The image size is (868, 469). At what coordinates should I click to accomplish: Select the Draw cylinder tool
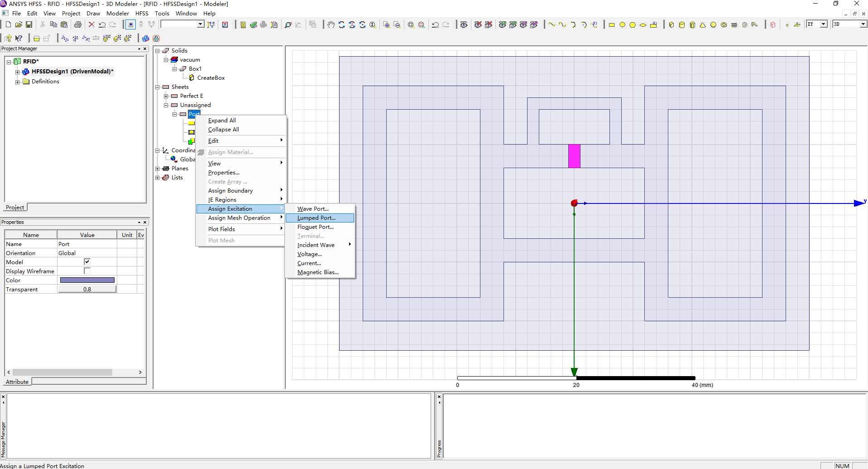tap(682, 25)
